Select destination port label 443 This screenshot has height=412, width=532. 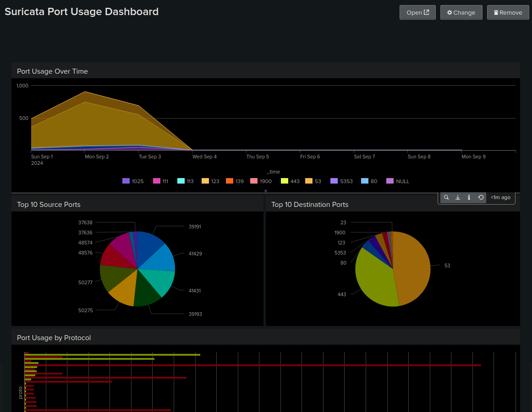342,294
